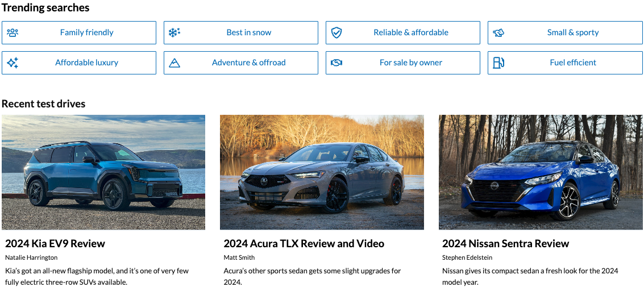The width and height of the screenshot is (644, 291).
Task: Click the family icon beside Family friendly
Action: coord(13,32)
